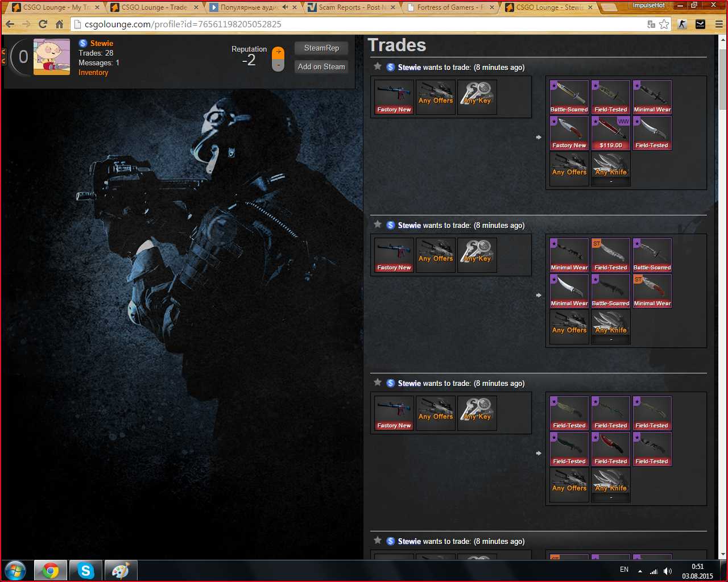The width and height of the screenshot is (728, 582).
Task: Click the volume speaker tray icon
Action: point(667,571)
